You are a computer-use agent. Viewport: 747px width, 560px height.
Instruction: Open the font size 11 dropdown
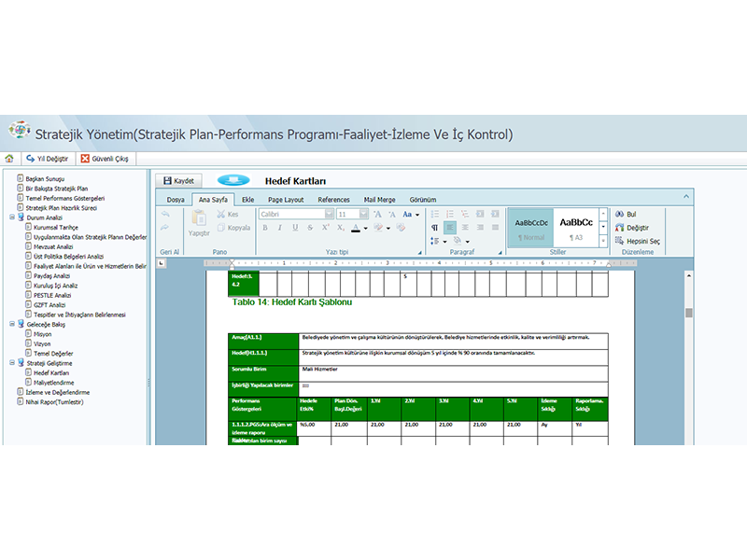tap(363, 215)
